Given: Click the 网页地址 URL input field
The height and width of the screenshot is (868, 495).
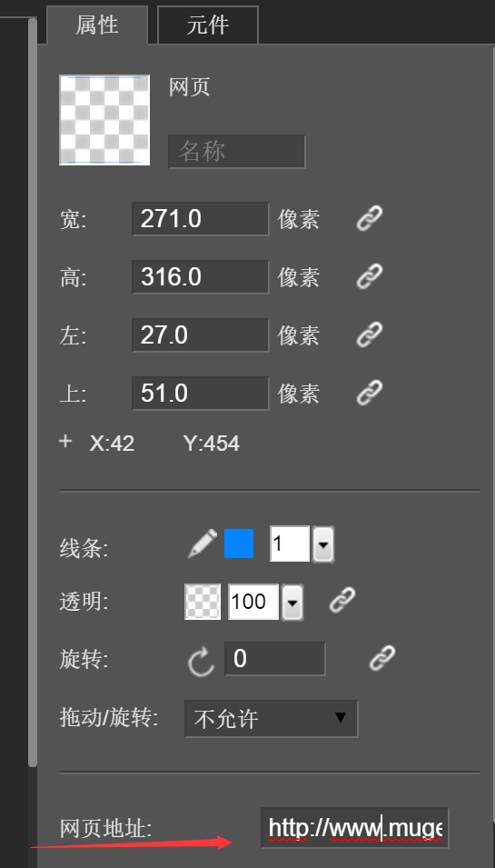Looking at the screenshot, I should (x=354, y=828).
